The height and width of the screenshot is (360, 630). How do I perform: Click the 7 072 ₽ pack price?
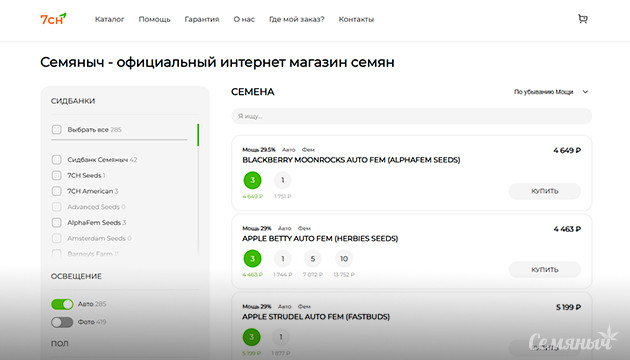(x=313, y=275)
